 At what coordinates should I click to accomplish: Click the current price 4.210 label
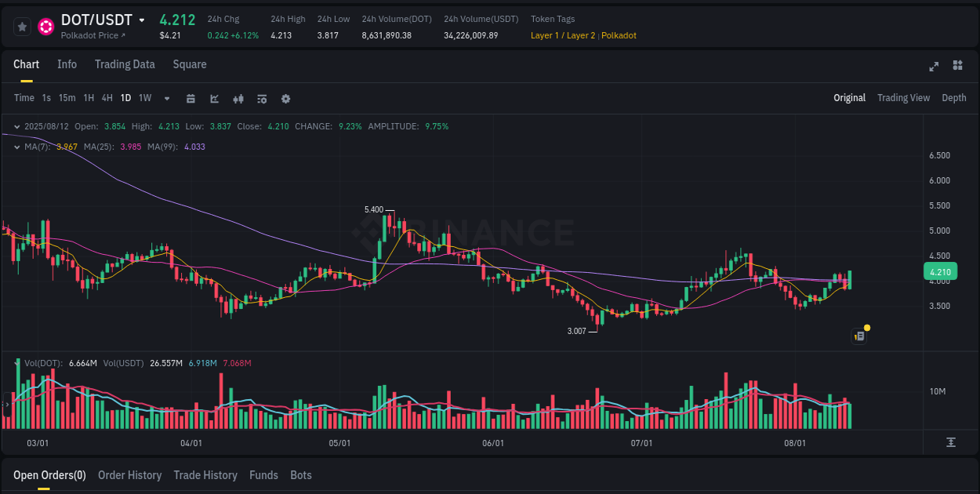pyautogui.click(x=942, y=271)
